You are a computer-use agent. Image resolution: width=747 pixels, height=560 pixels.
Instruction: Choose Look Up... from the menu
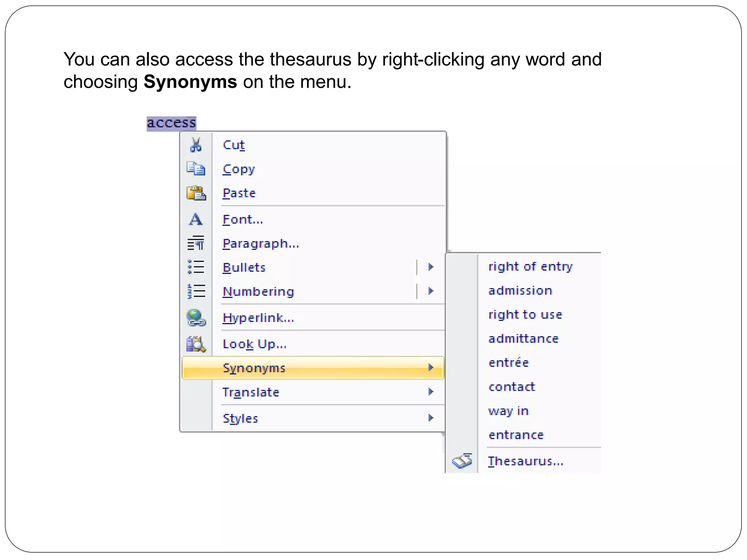point(313,344)
